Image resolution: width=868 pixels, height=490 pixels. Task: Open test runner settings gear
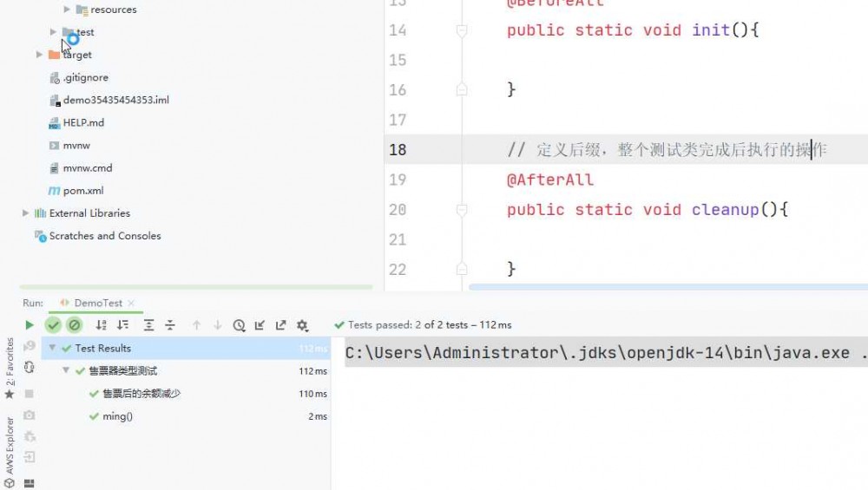pos(302,325)
